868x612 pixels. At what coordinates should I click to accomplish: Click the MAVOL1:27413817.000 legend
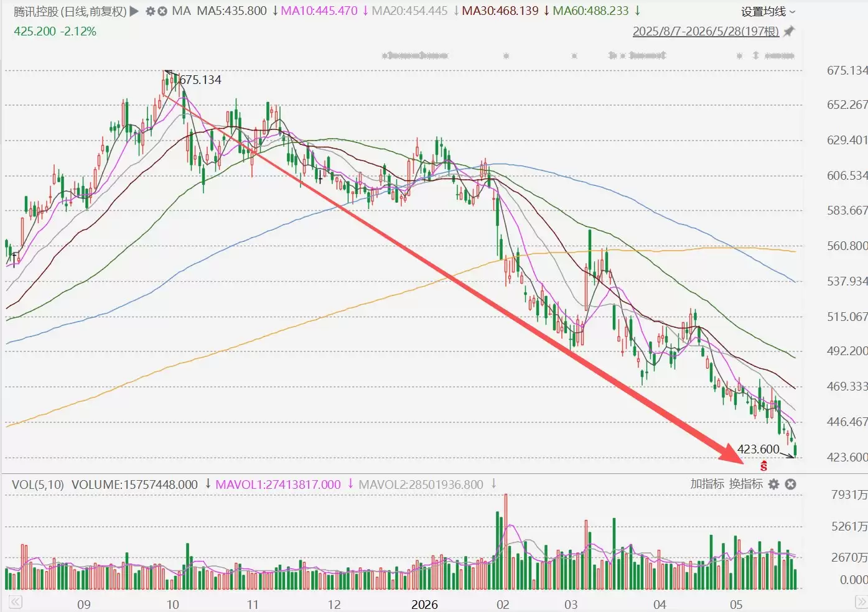[278, 484]
